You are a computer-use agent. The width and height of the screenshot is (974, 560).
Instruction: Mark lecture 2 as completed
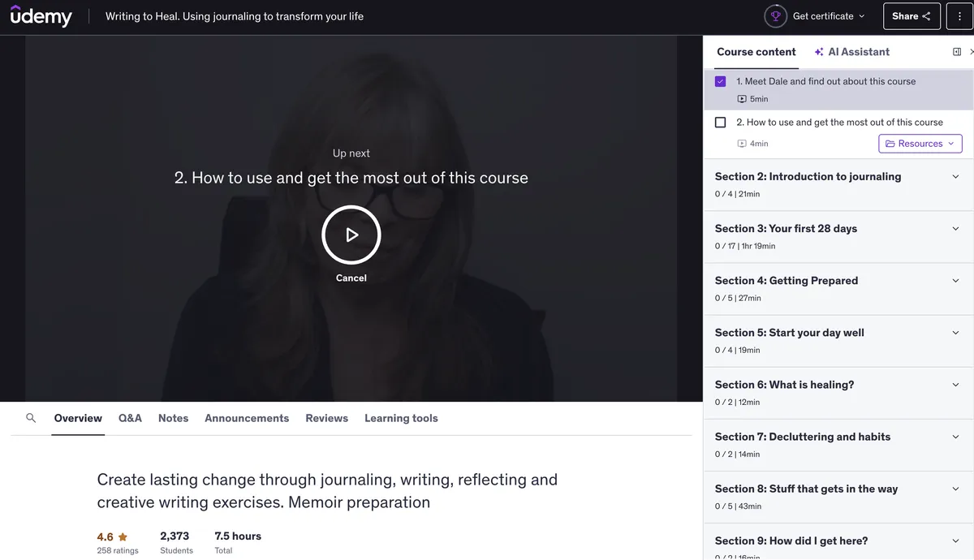coord(720,123)
